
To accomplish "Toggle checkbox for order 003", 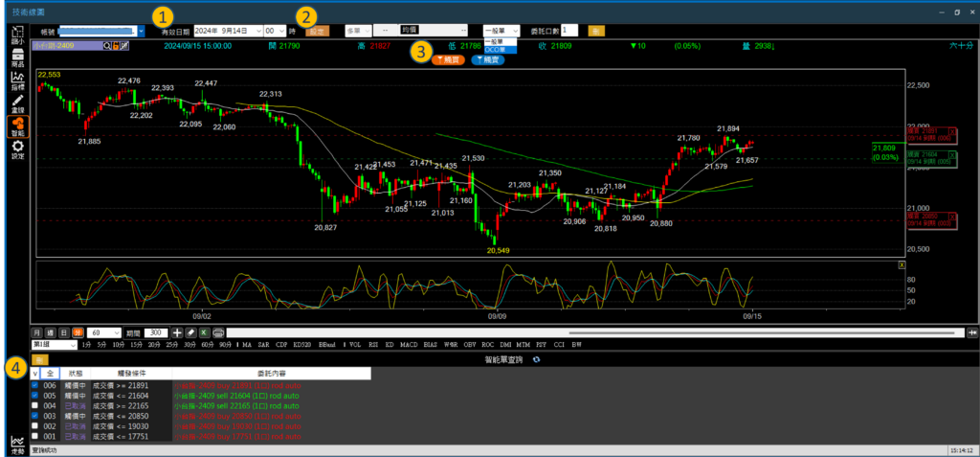I will click(x=35, y=416).
